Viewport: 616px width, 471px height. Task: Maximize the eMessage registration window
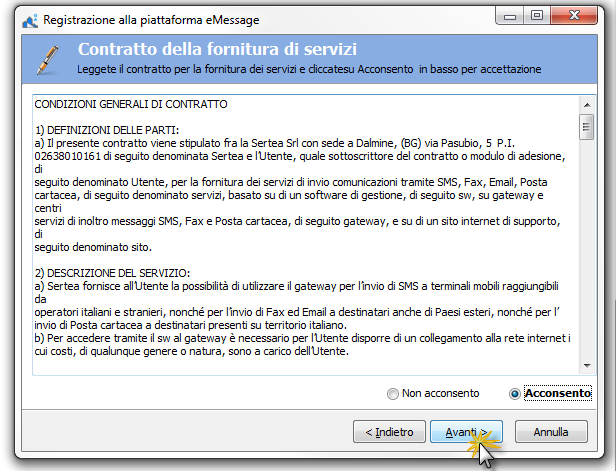pos(537,16)
